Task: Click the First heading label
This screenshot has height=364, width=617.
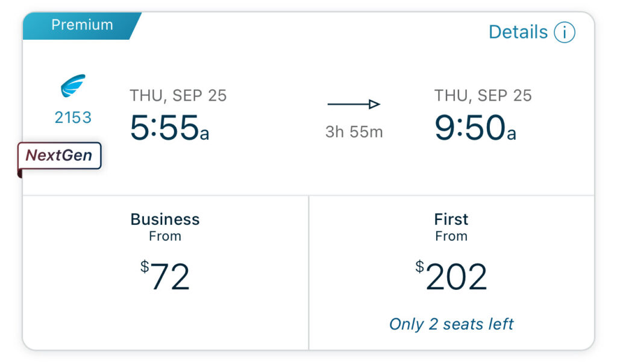Action: [x=451, y=219]
